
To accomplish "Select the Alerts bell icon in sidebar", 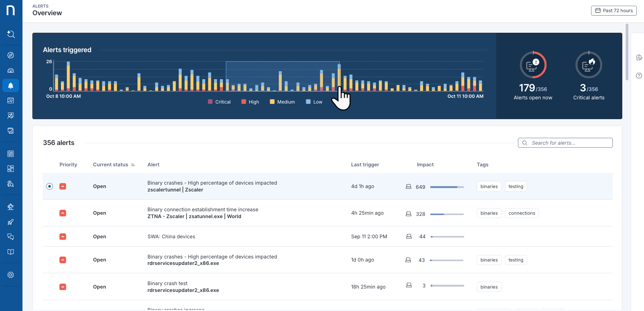I will click(x=11, y=86).
